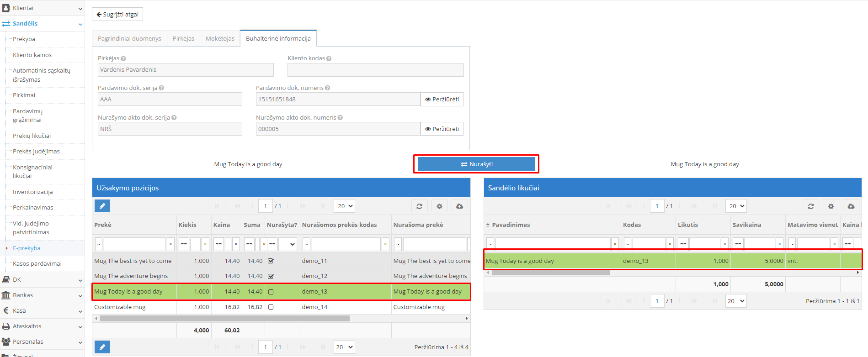868x357 pixels.
Task: Switch to the Pagrindiniai duomenys tab
Action: pos(129,38)
